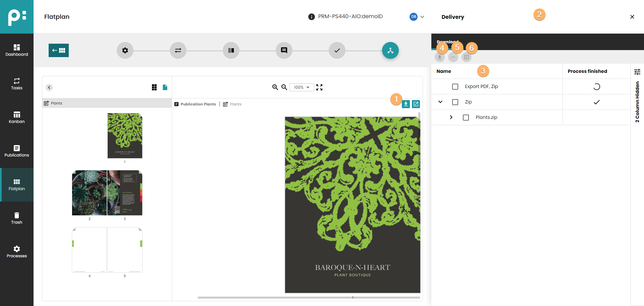Open preview in new window icon
Image resolution: width=644 pixels, height=306 pixels.
(416, 104)
